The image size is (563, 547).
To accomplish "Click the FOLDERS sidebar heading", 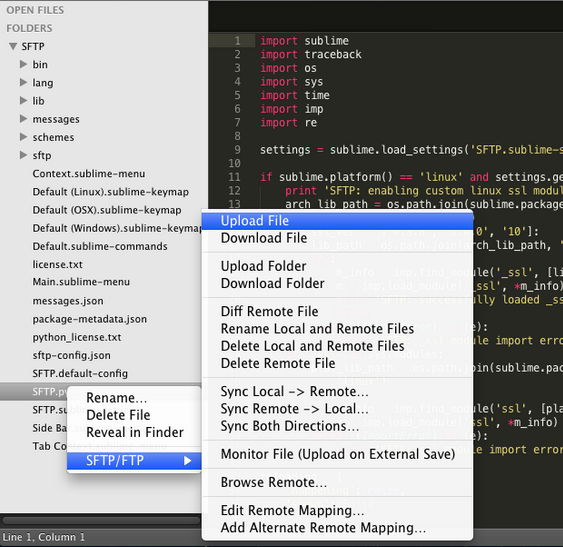I will 29,28.
